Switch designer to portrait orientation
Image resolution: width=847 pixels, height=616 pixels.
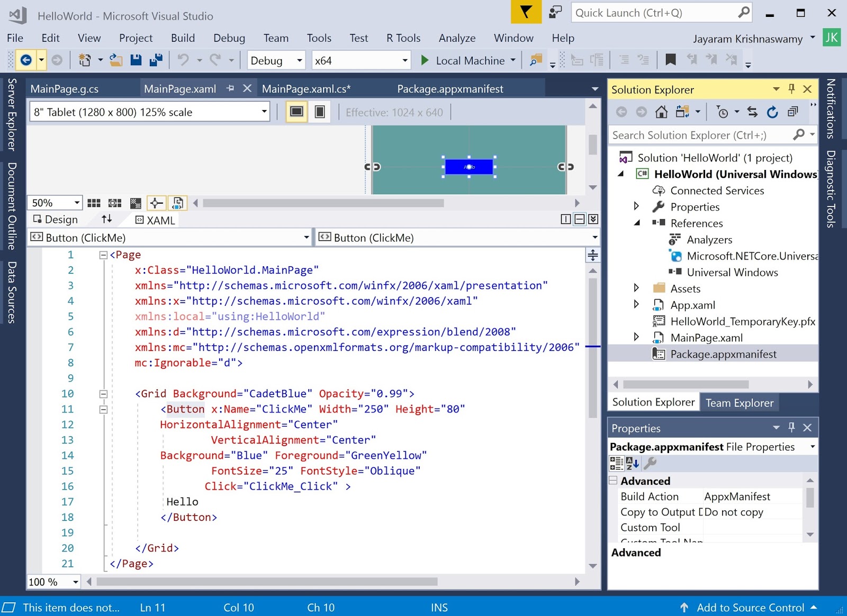point(319,112)
